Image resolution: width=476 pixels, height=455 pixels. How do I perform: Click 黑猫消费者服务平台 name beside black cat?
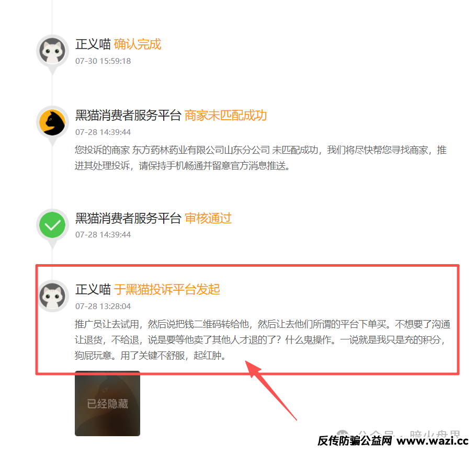[128, 116]
